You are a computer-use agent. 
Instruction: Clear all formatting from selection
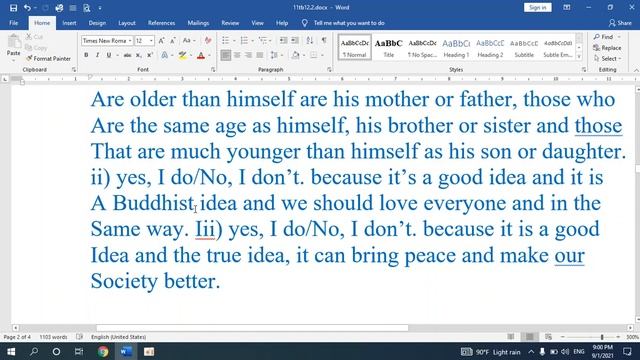coord(208,40)
